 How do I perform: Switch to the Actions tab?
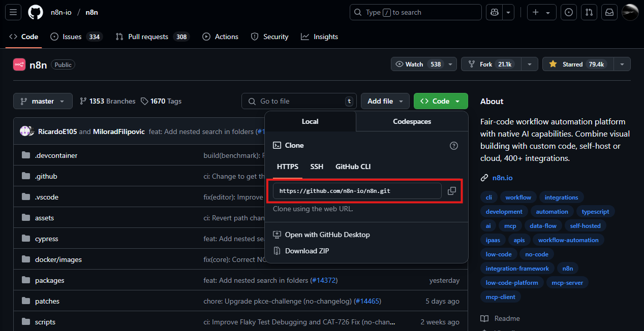220,37
